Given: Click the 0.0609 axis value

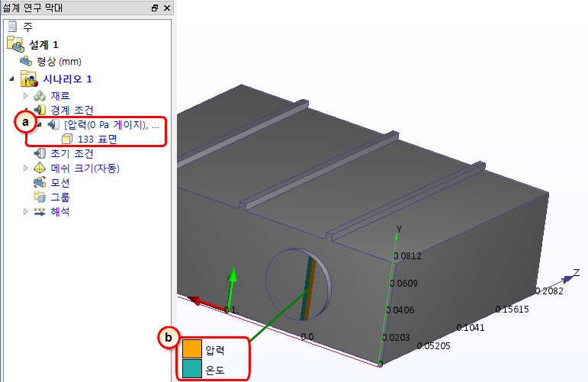Looking at the screenshot, I should (x=403, y=283).
